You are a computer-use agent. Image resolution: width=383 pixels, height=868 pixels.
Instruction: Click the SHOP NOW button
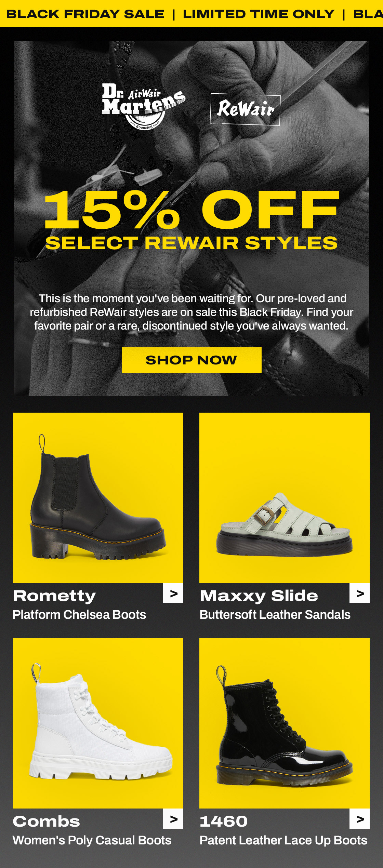(x=191, y=360)
